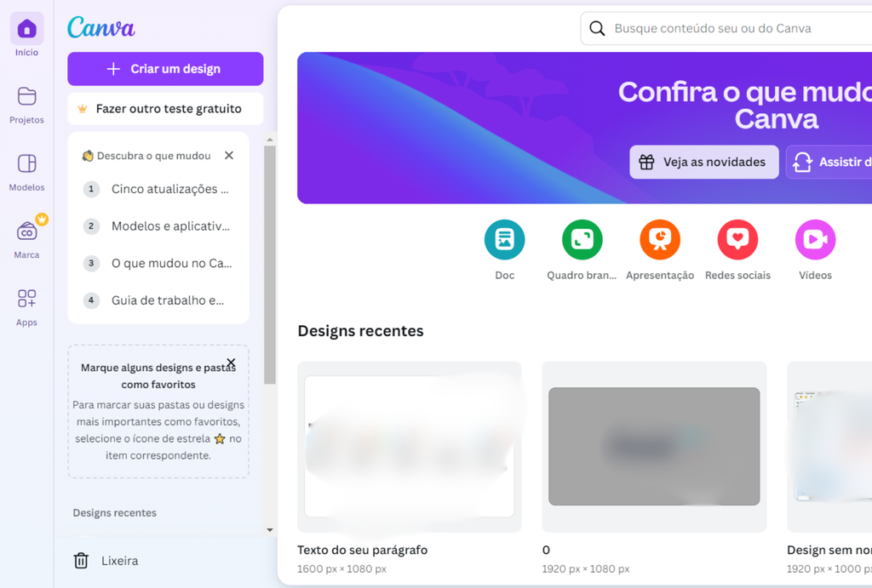Click the Assistir button in the banner

[829, 162]
